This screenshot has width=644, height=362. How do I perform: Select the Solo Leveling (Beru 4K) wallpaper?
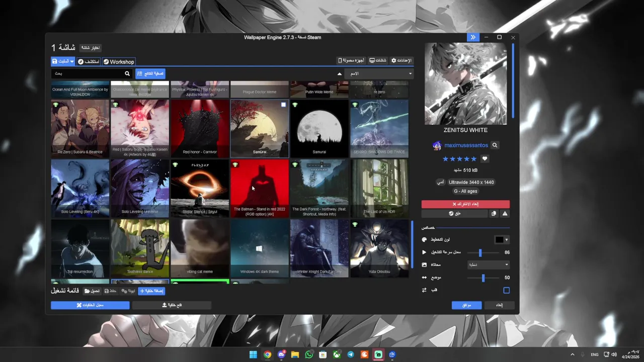coord(80,189)
